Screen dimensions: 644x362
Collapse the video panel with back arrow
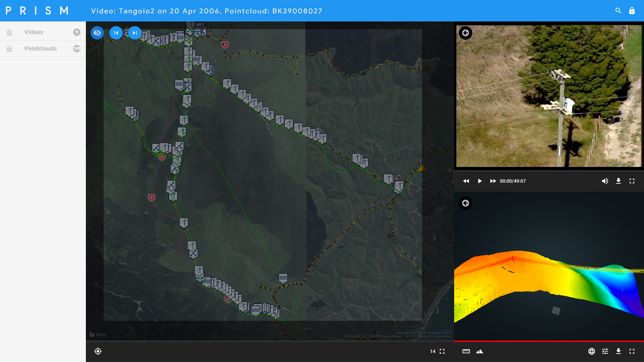point(465,33)
